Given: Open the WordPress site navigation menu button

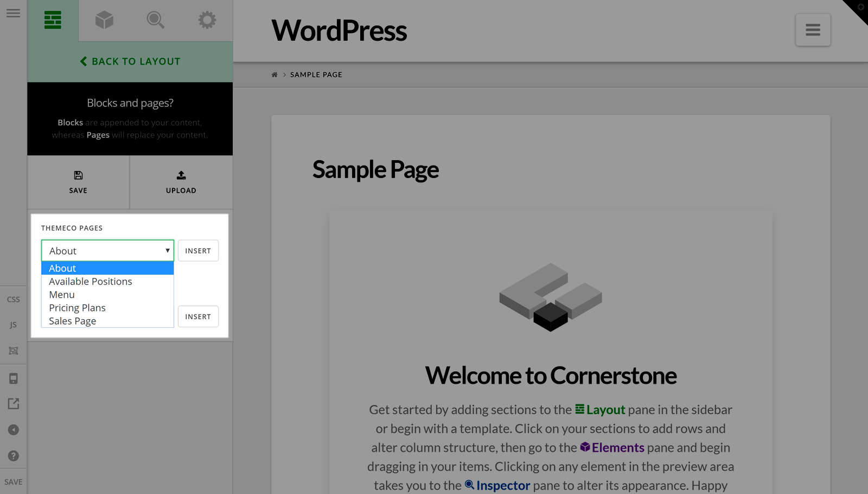Looking at the screenshot, I should [813, 30].
